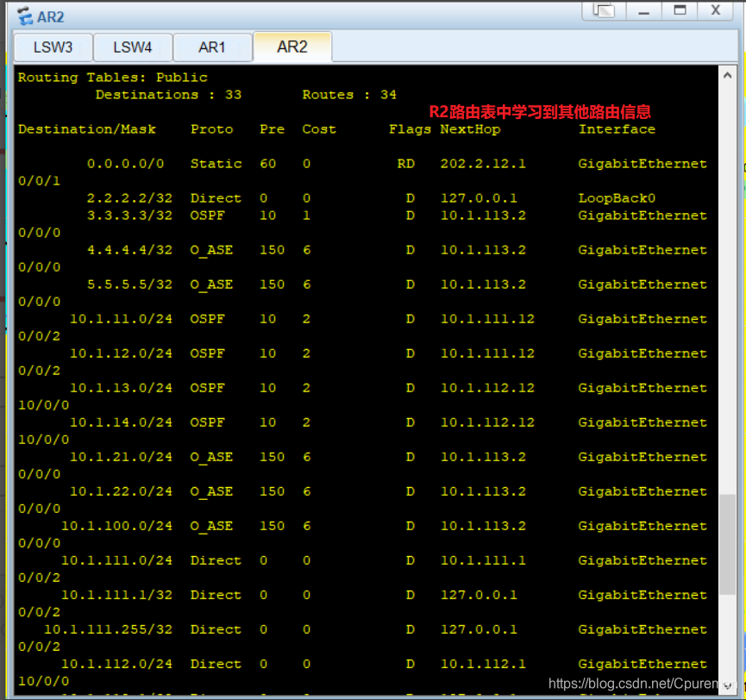The image size is (746, 700).
Task: Click next hop 202.2.12.1
Action: pos(483,164)
